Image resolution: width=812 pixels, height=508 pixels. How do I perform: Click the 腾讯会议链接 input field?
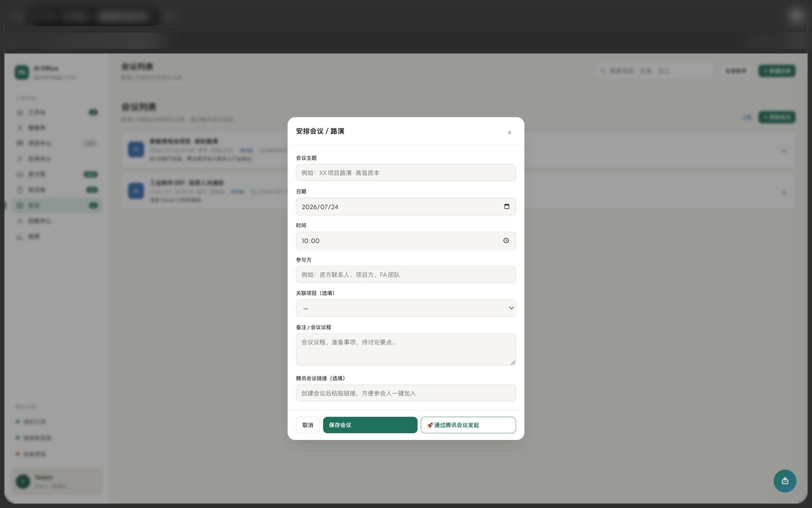tap(406, 393)
